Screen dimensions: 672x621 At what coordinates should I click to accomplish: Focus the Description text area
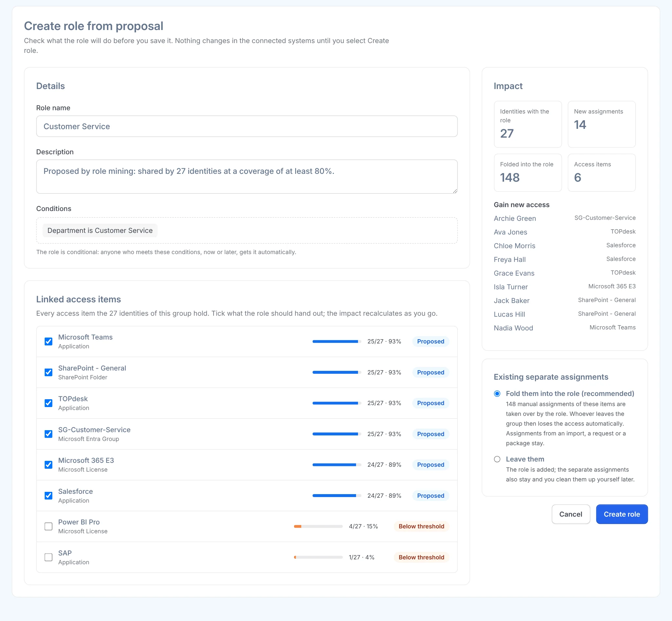pyautogui.click(x=247, y=176)
